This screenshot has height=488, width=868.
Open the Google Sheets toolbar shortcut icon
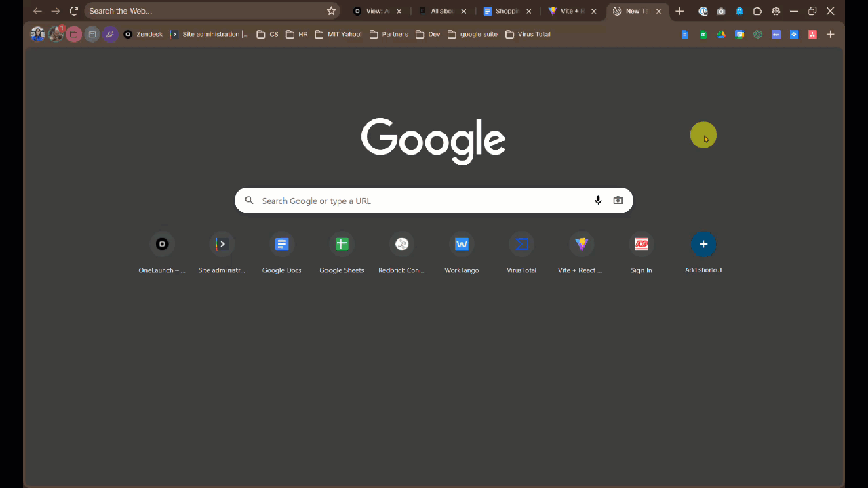703,35
